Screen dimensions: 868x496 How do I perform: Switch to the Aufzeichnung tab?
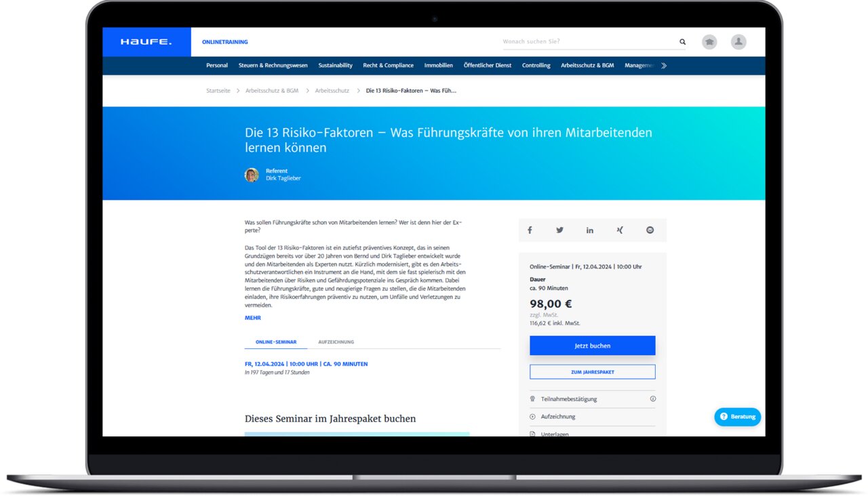click(336, 342)
